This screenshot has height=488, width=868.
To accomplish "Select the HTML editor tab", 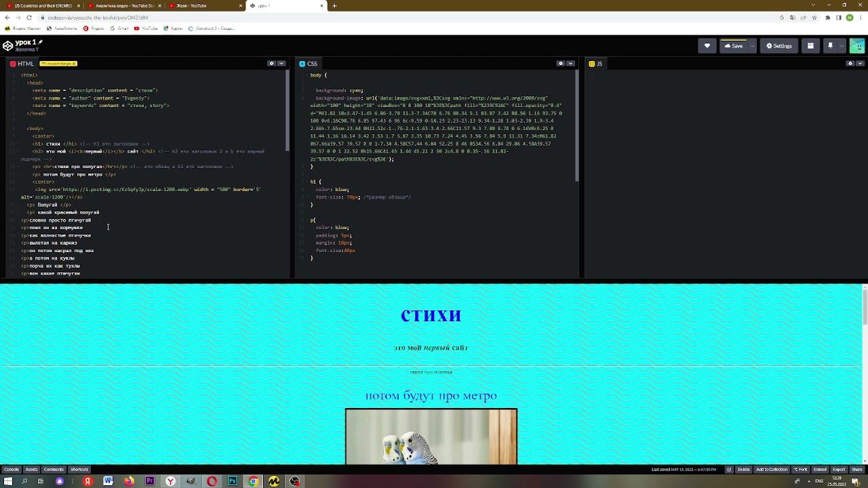I will pos(22,64).
